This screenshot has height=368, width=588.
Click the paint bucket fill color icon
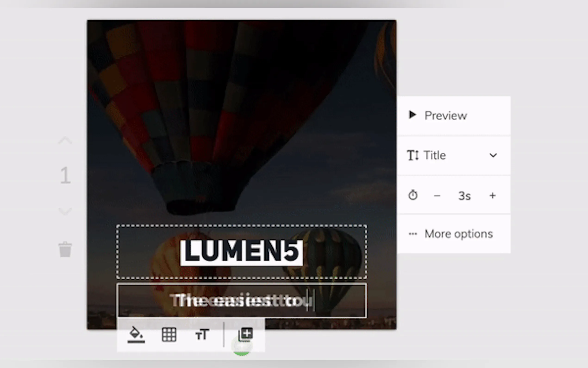136,334
